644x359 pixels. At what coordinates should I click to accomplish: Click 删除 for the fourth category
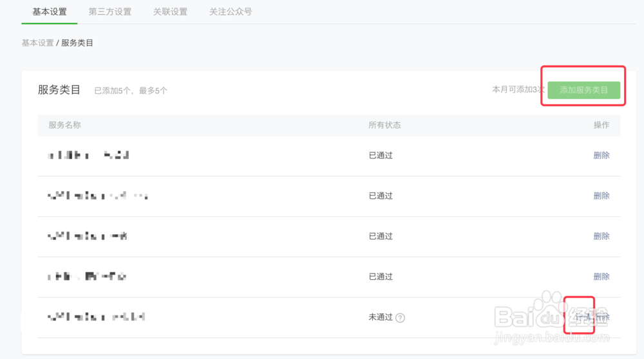601,277
